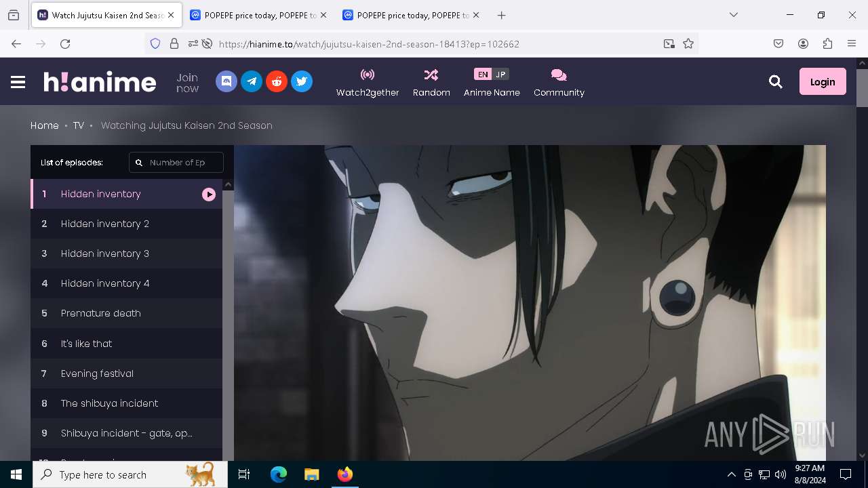The width and height of the screenshot is (868, 488).
Task: Reload the current page
Action: click(65, 43)
